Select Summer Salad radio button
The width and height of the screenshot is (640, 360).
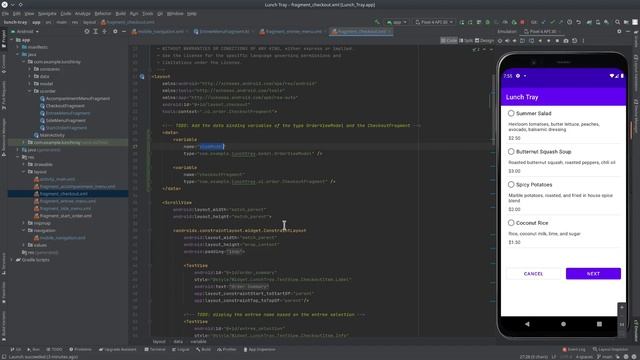point(511,113)
